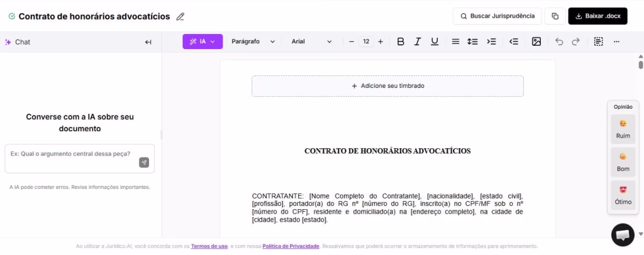Decrease paragraph indent
This screenshot has width=644, height=255.
point(513,41)
